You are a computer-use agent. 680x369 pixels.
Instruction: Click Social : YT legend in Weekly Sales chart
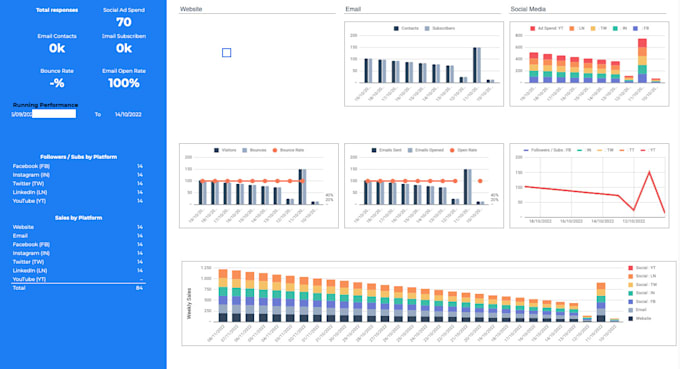642,268
